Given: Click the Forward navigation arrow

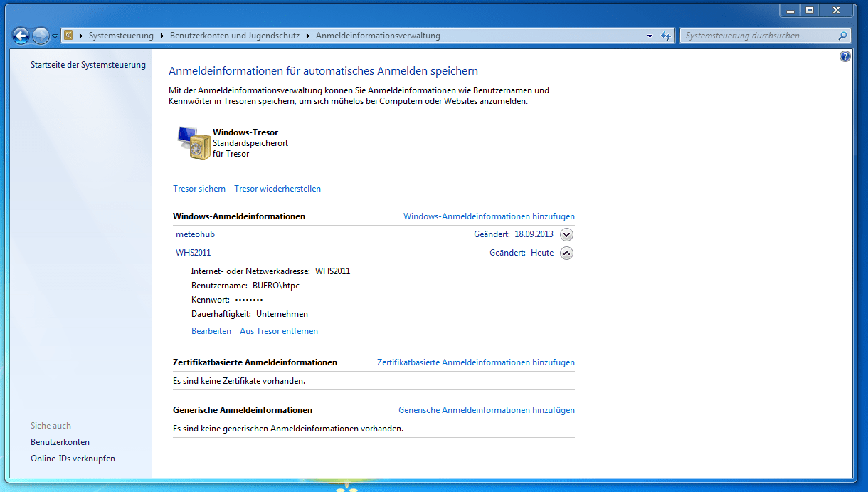Looking at the screenshot, I should (x=41, y=35).
